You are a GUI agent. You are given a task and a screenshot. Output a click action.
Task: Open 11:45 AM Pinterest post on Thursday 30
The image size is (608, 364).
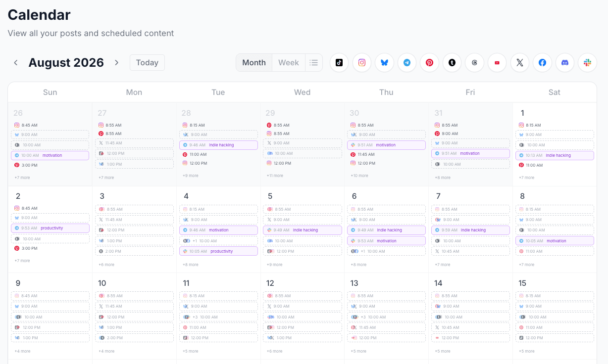coord(386,154)
